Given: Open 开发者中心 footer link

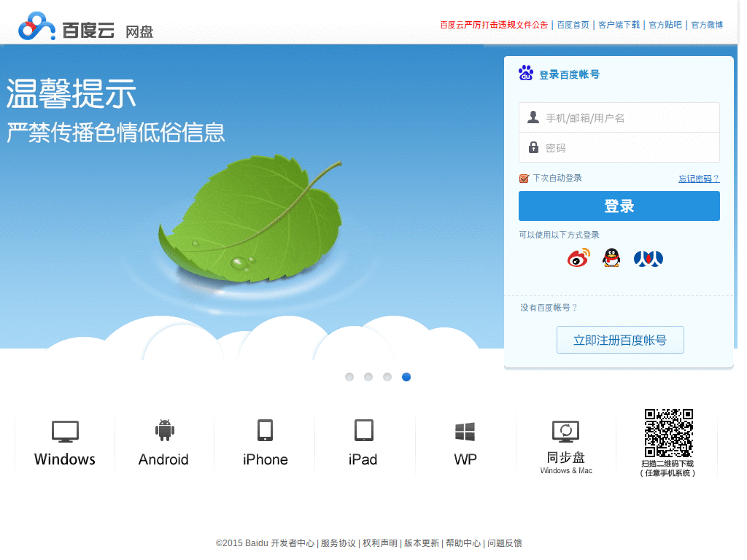Looking at the screenshot, I should pos(293,542).
